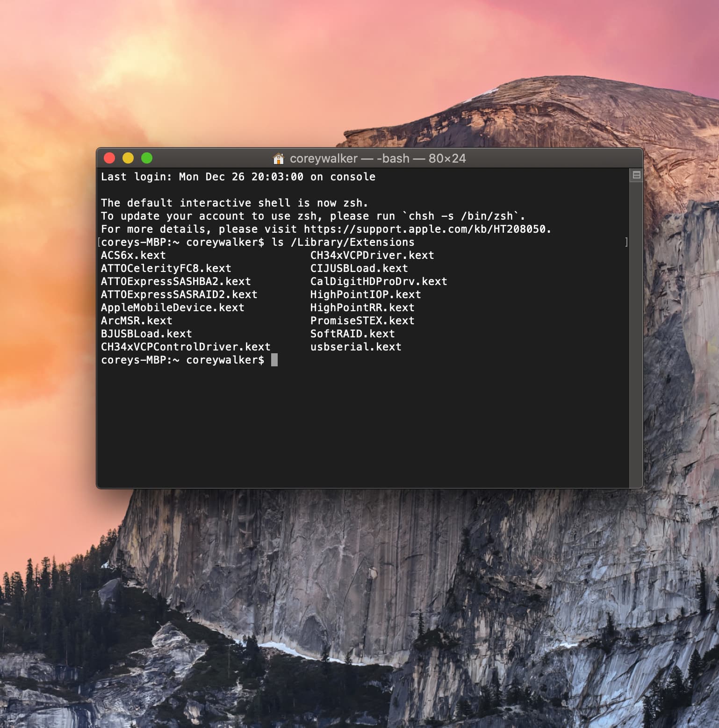This screenshot has height=728, width=719.
Task: Click CIJUSBLoad.kext in the listing
Action: (x=359, y=269)
